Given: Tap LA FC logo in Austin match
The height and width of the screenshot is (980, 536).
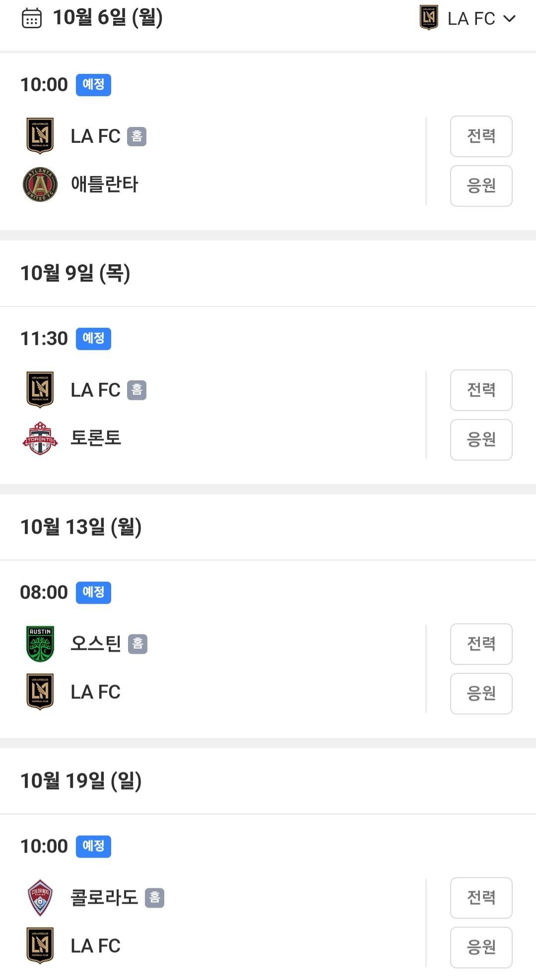Looking at the screenshot, I should (40, 692).
